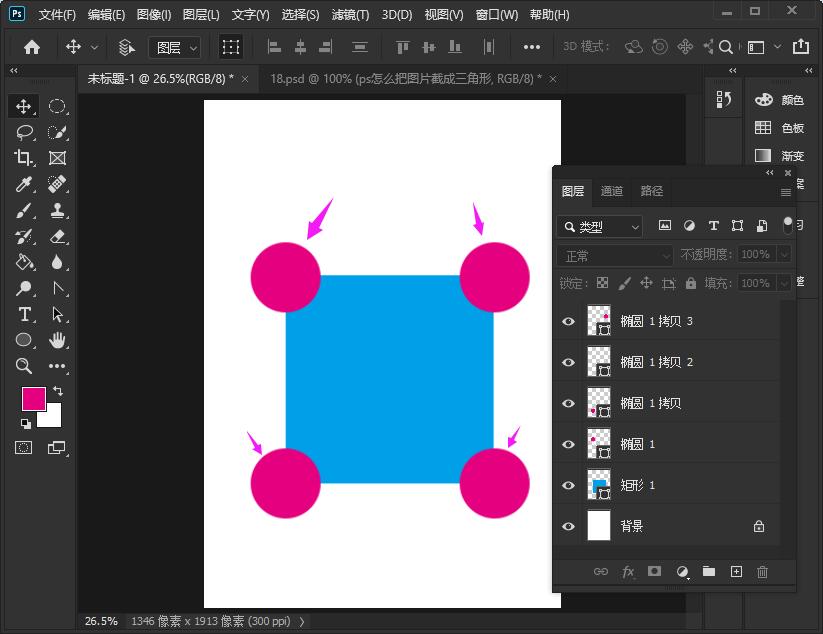Viewport: 823px width, 634px height.
Task: Select the Lasso tool
Action: point(24,132)
